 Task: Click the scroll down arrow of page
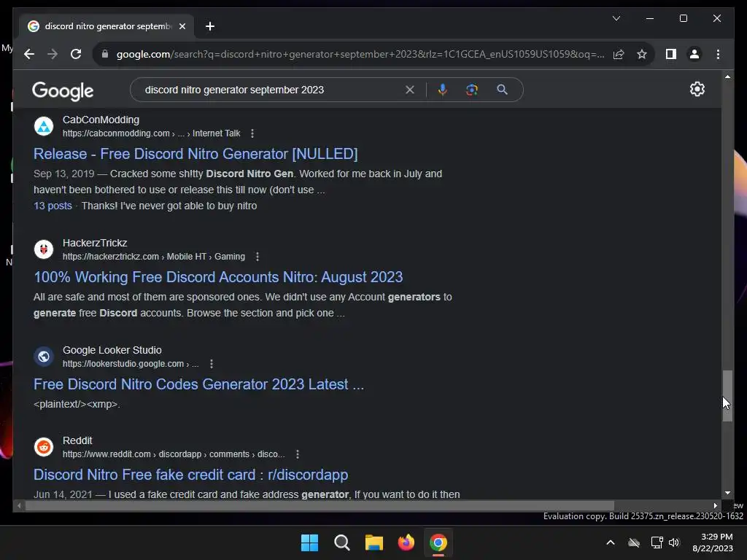click(727, 493)
